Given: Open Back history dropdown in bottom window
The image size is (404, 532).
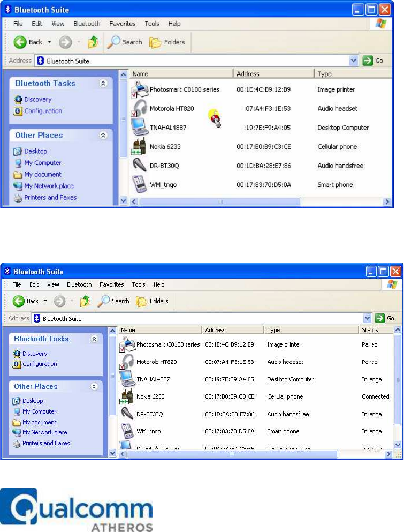Looking at the screenshot, I should (x=45, y=301).
